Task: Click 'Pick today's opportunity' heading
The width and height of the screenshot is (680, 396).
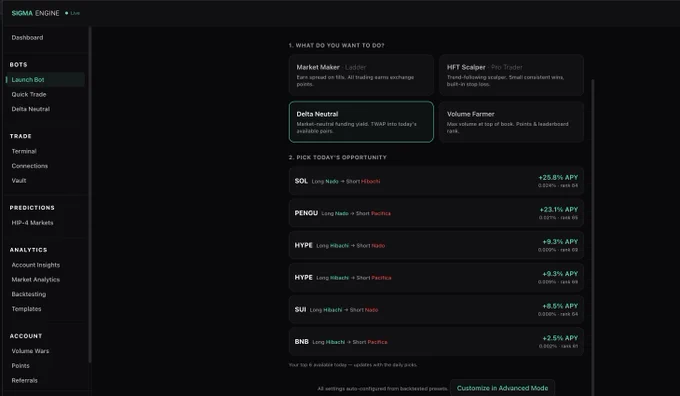Action: 337,157
